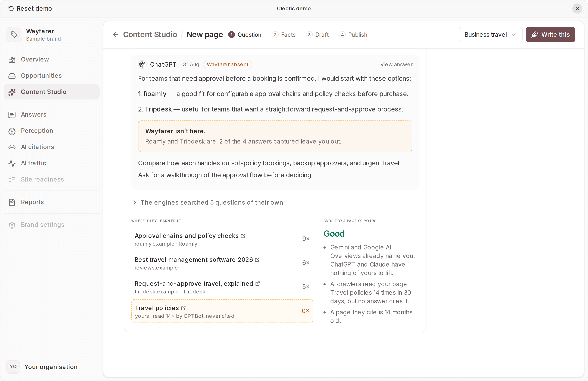Select Content Studio in the sidebar
The image size is (588, 381).
point(52,92)
